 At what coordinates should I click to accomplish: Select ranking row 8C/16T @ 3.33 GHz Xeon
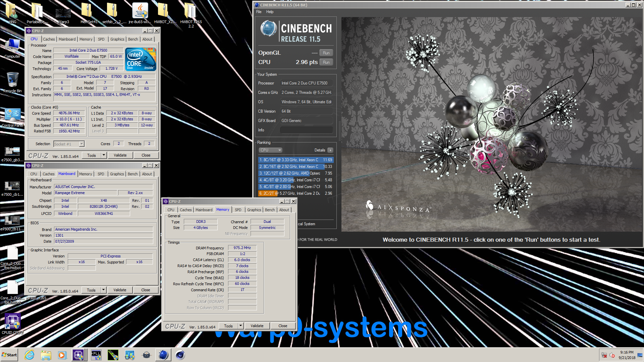point(296,160)
